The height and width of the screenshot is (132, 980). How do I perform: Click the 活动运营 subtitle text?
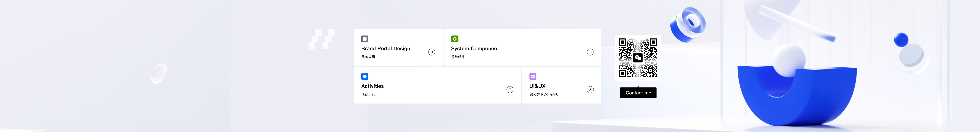[x=368, y=95]
